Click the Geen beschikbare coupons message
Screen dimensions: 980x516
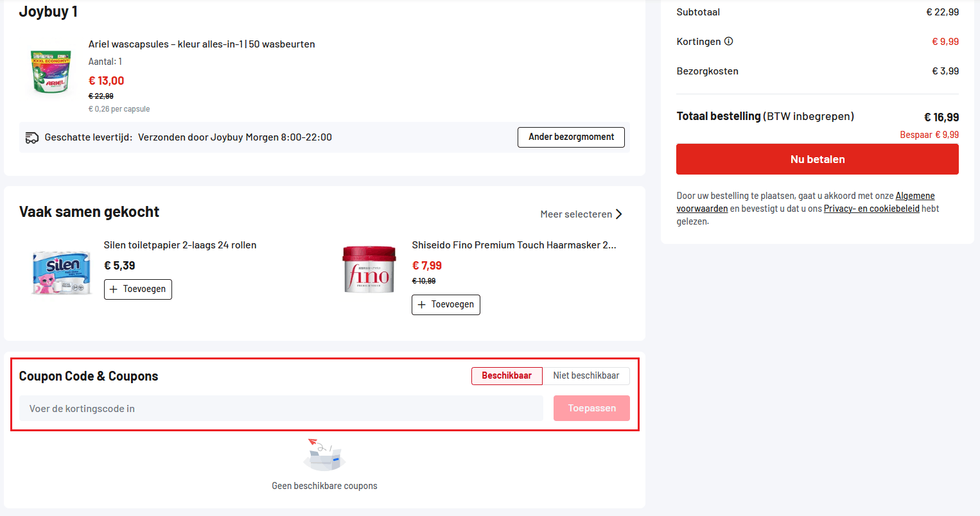tap(324, 486)
